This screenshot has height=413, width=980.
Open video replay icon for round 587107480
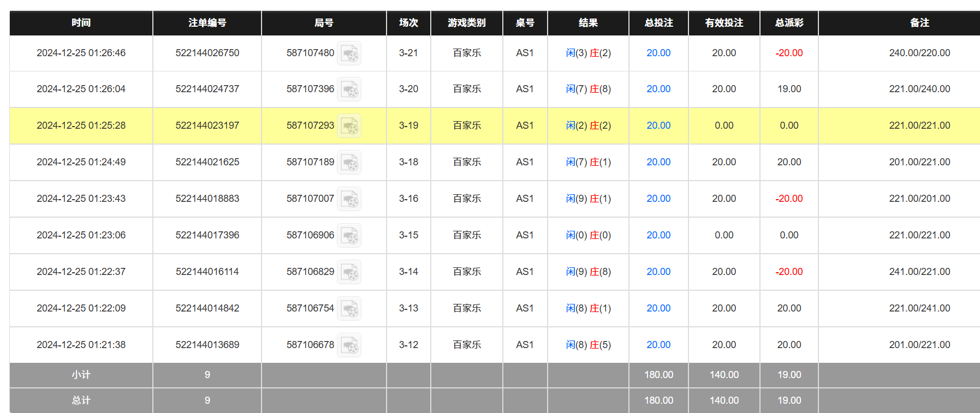349,53
